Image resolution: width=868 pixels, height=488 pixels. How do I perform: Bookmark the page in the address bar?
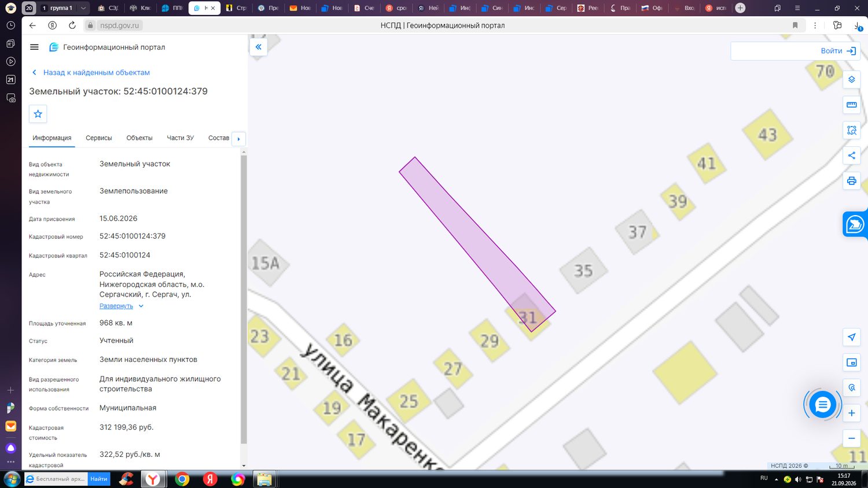point(795,25)
